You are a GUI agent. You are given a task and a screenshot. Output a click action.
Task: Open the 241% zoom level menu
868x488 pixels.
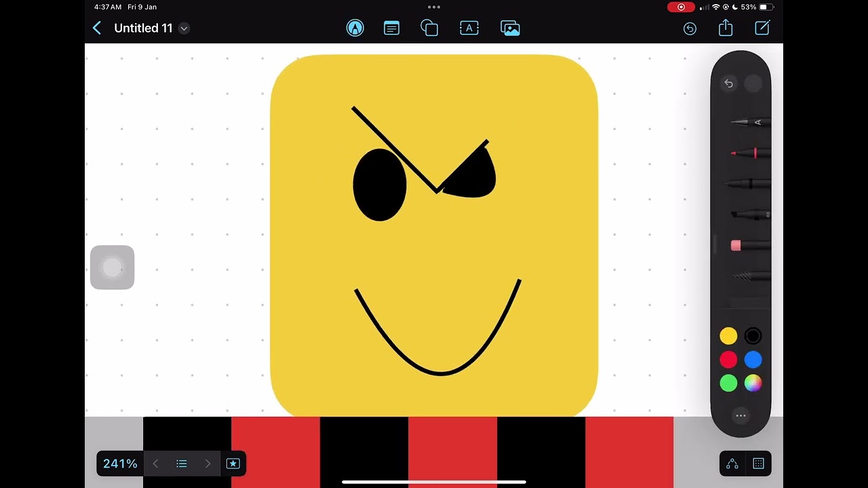(120, 464)
